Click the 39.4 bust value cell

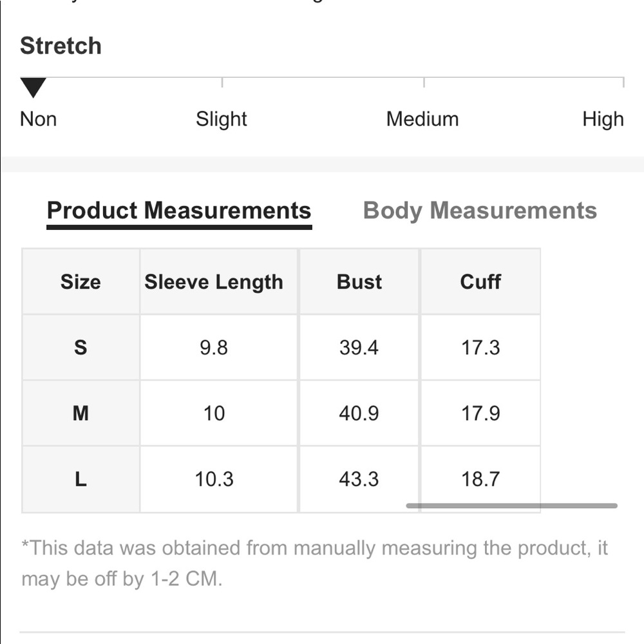pos(359,348)
